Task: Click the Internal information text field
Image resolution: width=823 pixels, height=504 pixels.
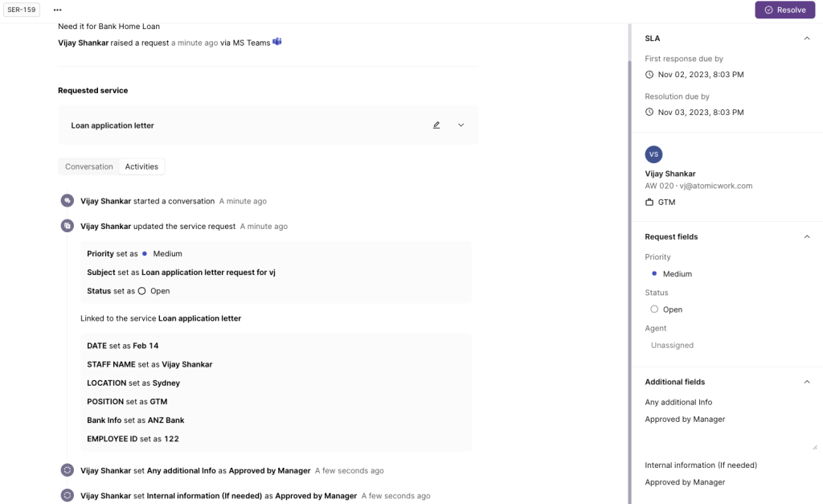Action: [x=707, y=481]
